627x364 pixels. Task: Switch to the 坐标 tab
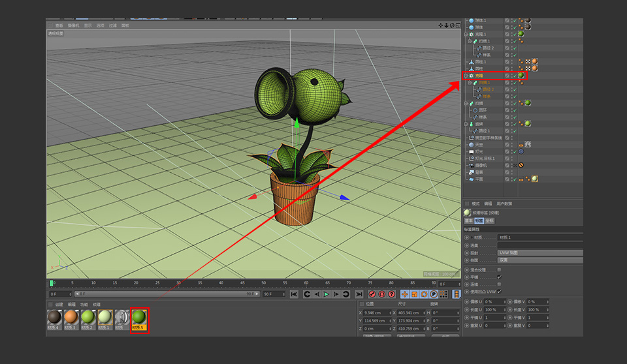pyautogui.click(x=489, y=220)
